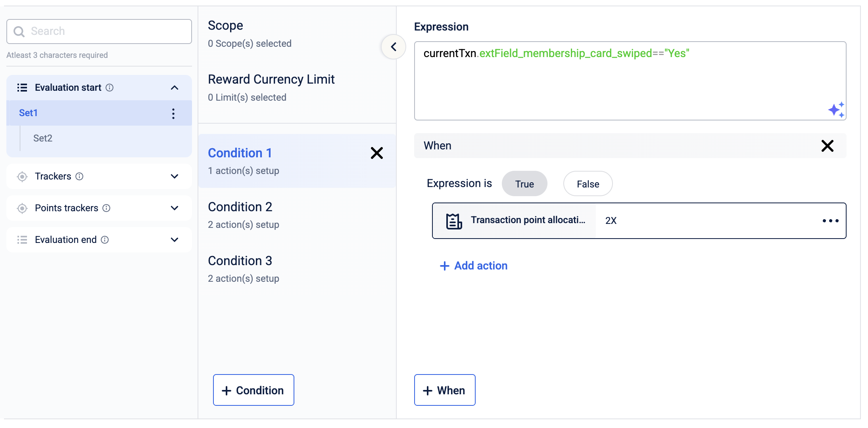Remove Condition 1 with its X icon
868x428 pixels.
tap(376, 153)
